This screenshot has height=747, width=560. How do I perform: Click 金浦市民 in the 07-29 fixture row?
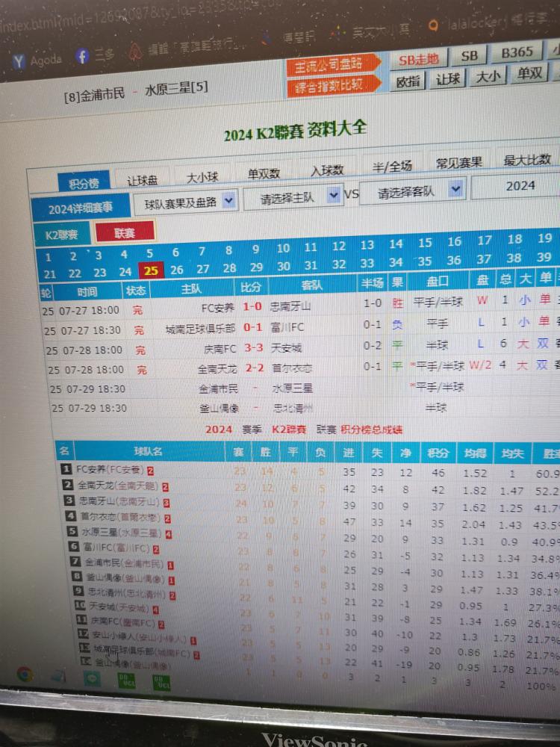pos(218,388)
